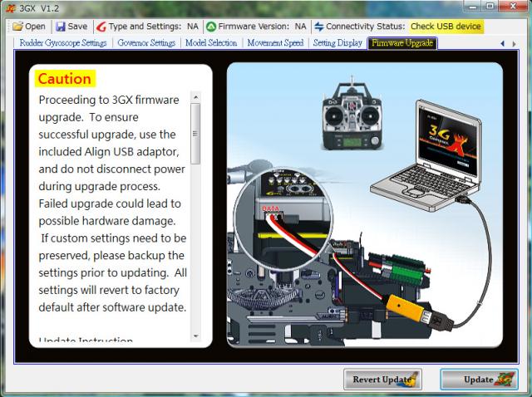
Task: Click the Type and Settings NA value
Action: coord(192,27)
